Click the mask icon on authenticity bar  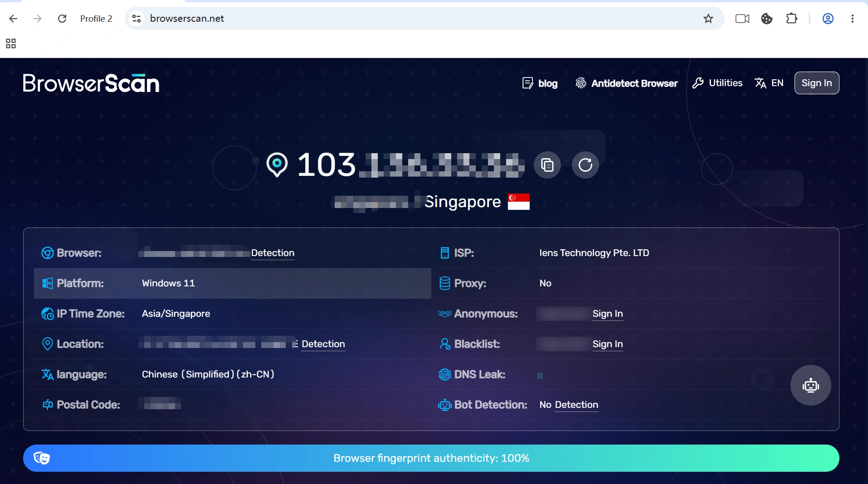pos(42,458)
